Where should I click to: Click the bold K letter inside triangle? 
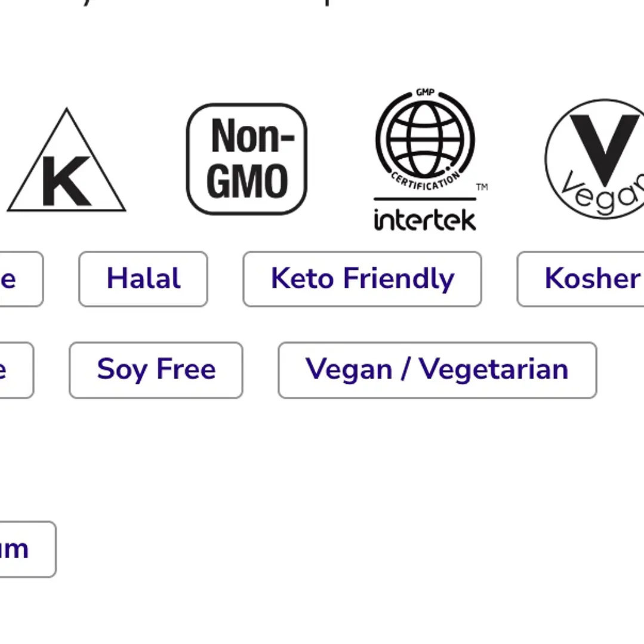coord(66,181)
